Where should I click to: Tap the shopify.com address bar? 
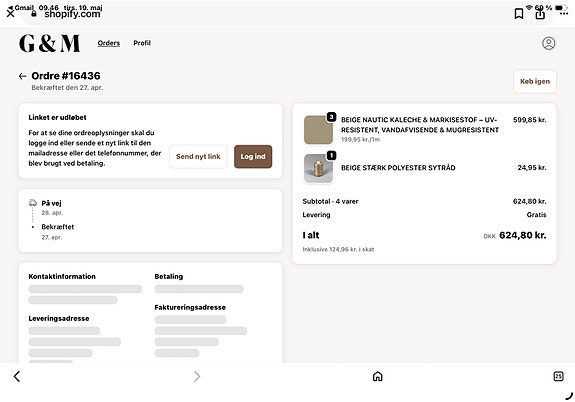pos(72,14)
